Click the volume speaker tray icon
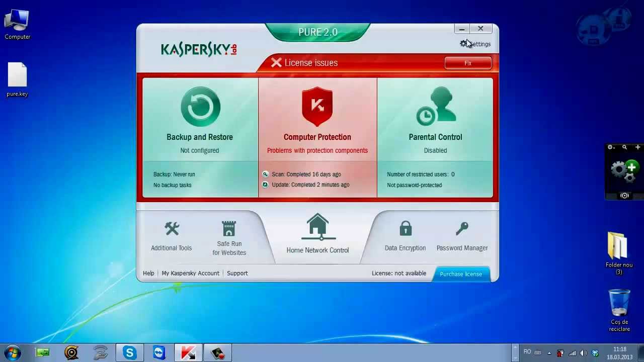This screenshot has height=362, width=644. click(x=584, y=353)
